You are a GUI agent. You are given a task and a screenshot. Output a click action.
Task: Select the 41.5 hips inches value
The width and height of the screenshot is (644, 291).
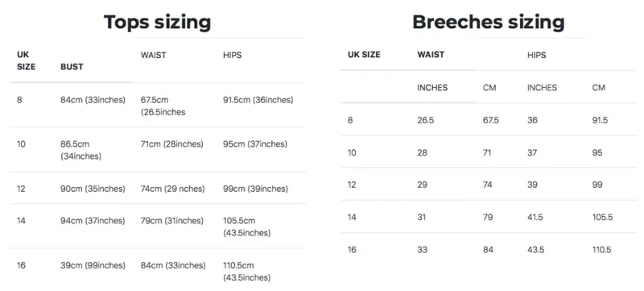(535, 217)
